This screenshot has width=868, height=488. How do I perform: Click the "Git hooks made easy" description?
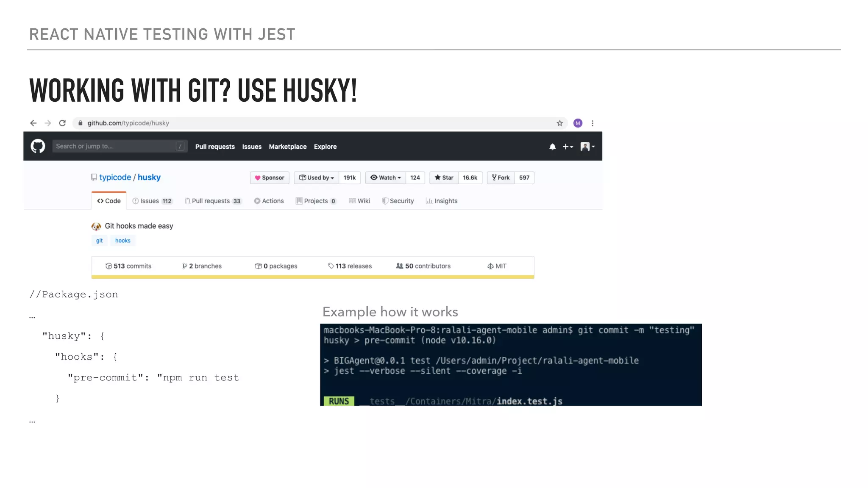click(x=139, y=226)
